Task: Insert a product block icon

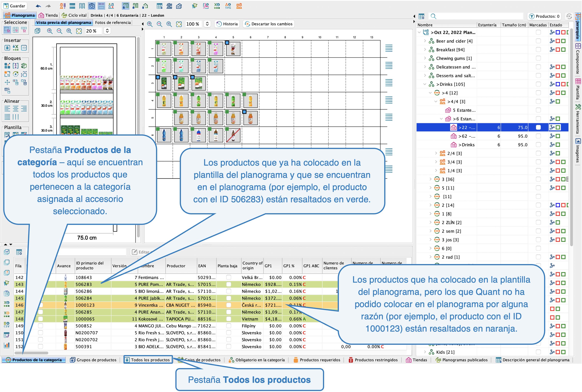Action: [7, 47]
